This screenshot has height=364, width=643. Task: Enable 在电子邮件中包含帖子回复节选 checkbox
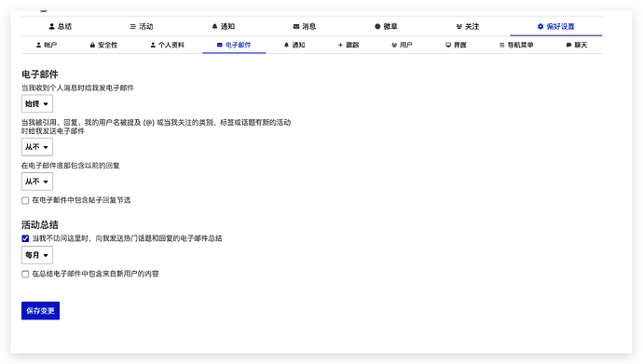tap(25, 200)
